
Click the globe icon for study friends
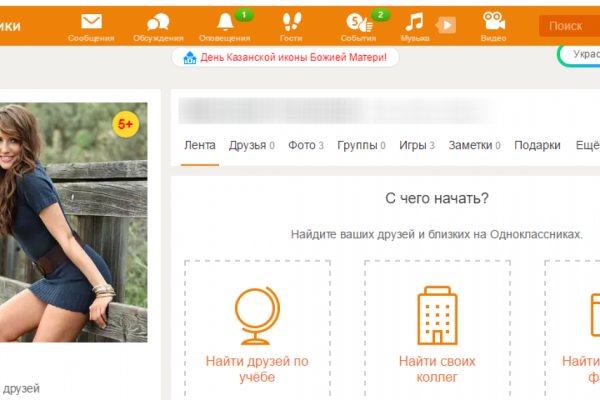pos(257,314)
